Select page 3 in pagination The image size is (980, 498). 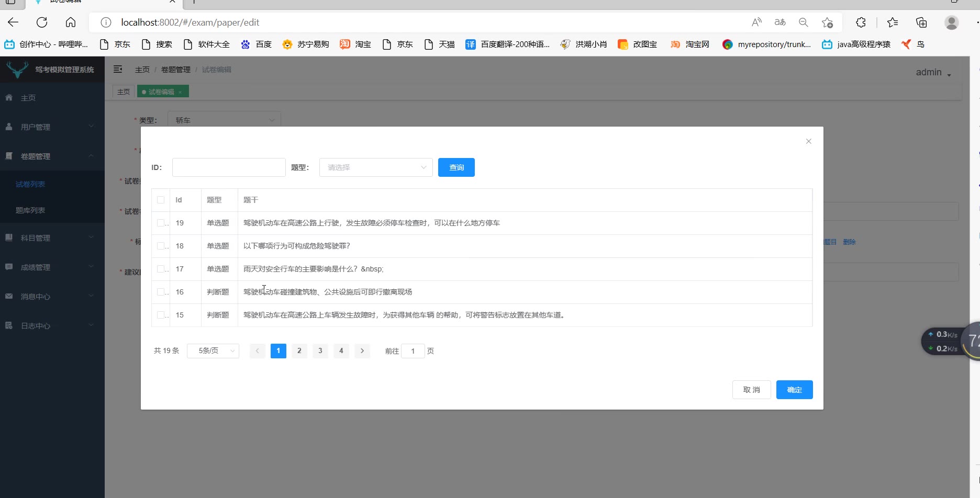[320, 351]
